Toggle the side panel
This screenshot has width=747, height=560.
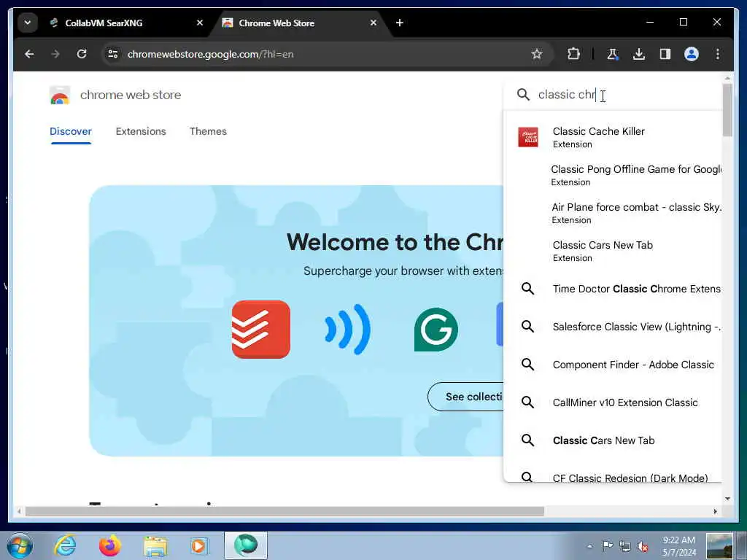tap(665, 54)
